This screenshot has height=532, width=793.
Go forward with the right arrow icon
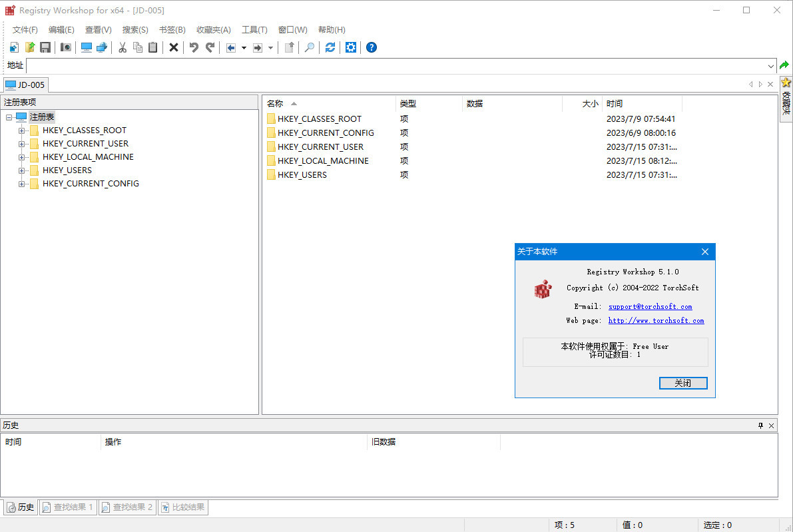258,47
